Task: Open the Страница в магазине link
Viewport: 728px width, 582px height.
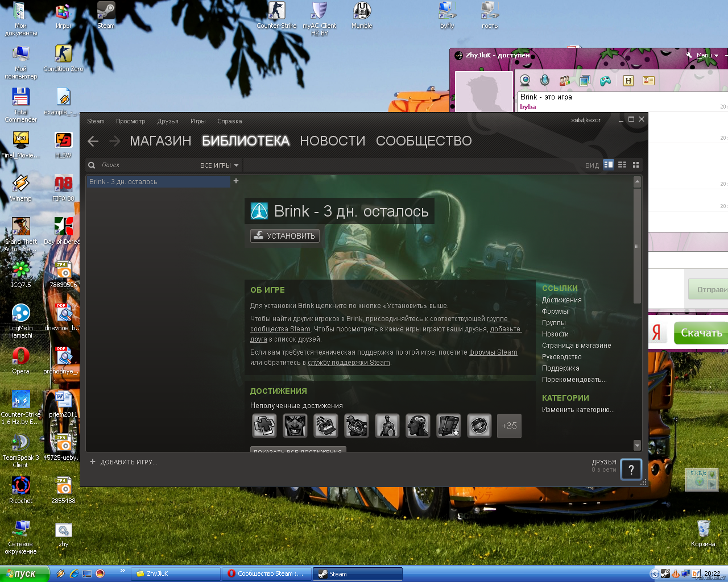Action: (577, 346)
